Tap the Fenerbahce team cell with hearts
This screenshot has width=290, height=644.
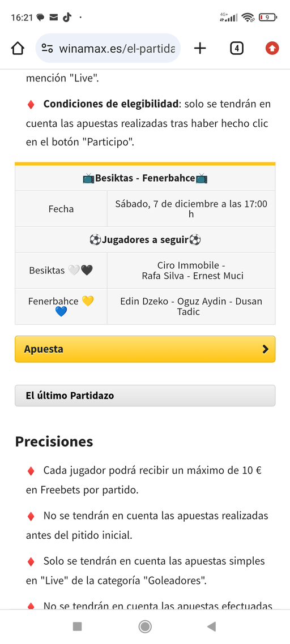click(x=61, y=306)
